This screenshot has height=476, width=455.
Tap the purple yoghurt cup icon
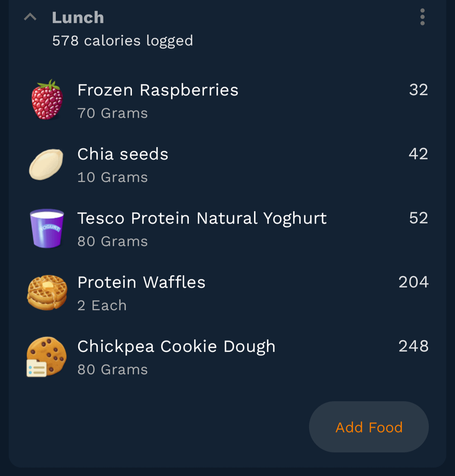point(47,228)
